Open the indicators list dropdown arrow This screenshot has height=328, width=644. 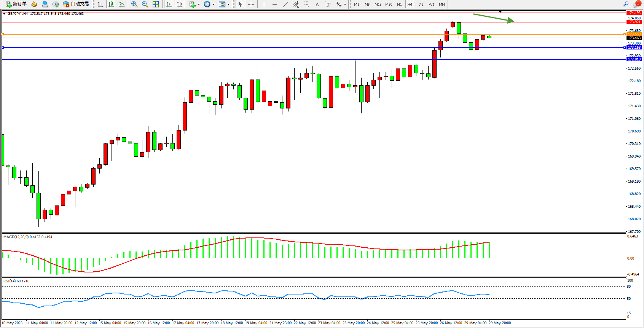tap(199, 5)
